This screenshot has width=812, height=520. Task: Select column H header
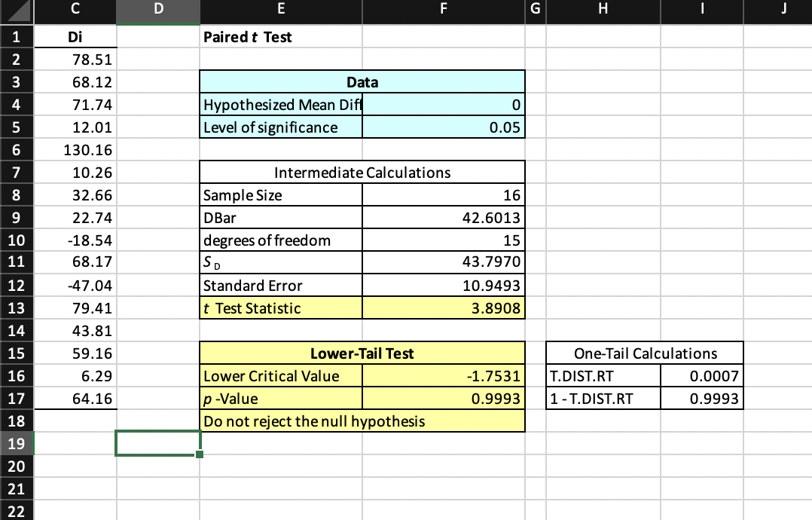point(603,9)
